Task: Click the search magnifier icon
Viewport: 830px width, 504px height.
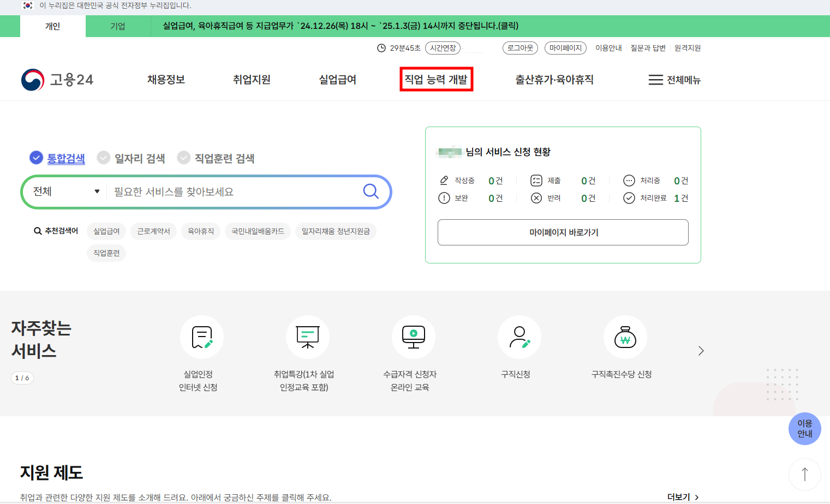Action: pos(371,191)
